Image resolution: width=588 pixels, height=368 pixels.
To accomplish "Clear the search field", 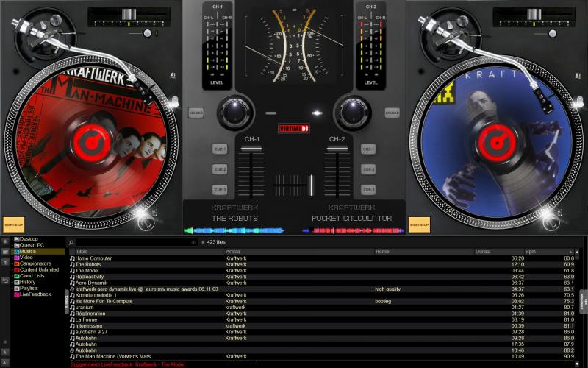I will [194, 243].
